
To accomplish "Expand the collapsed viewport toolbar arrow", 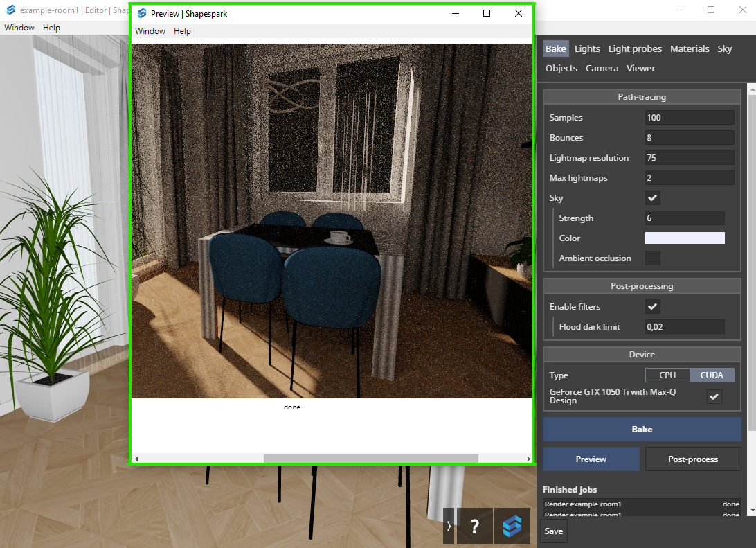I will [x=449, y=526].
